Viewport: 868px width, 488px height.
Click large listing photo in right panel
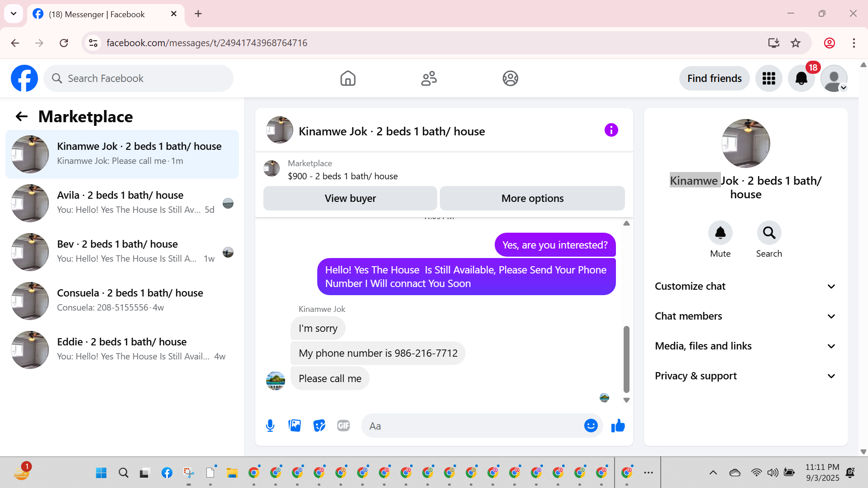[745, 144]
